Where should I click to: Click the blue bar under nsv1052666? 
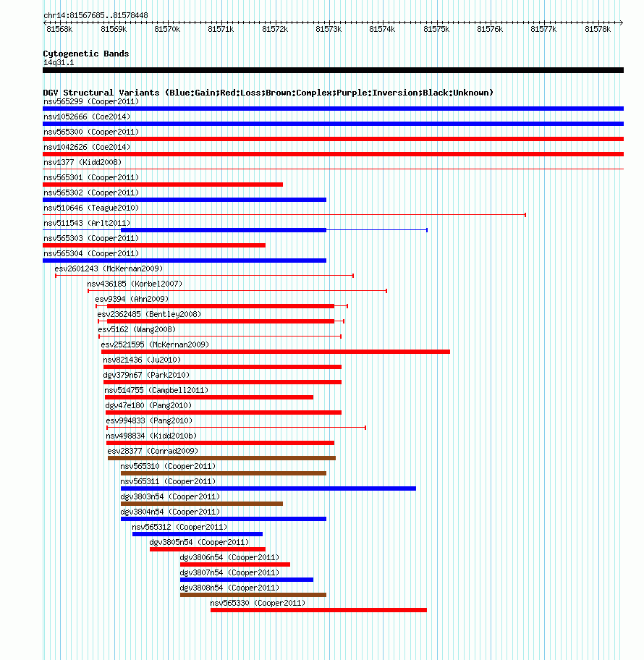333,124
